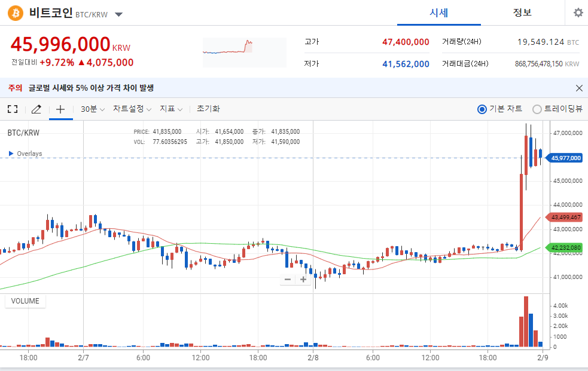Screen dimensions: 588x371
Task: Click the low price 41,562,000
Action: [x=406, y=64]
